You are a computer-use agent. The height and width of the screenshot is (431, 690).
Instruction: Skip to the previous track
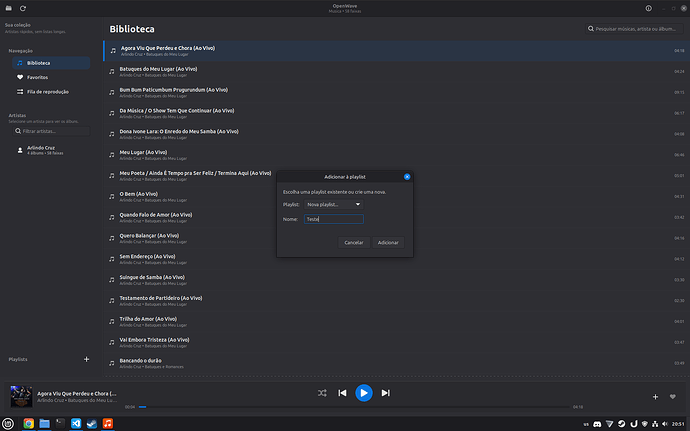tap(342, 393)
